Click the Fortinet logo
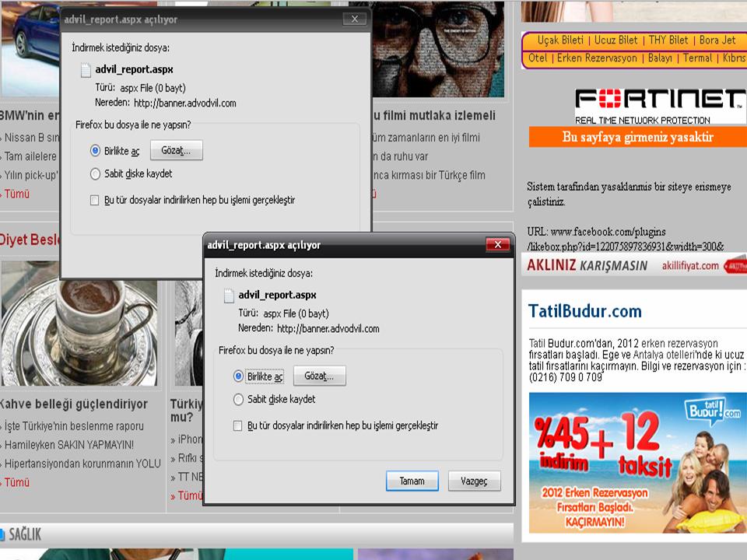This screenshot has height=560, width=747. 659,106
